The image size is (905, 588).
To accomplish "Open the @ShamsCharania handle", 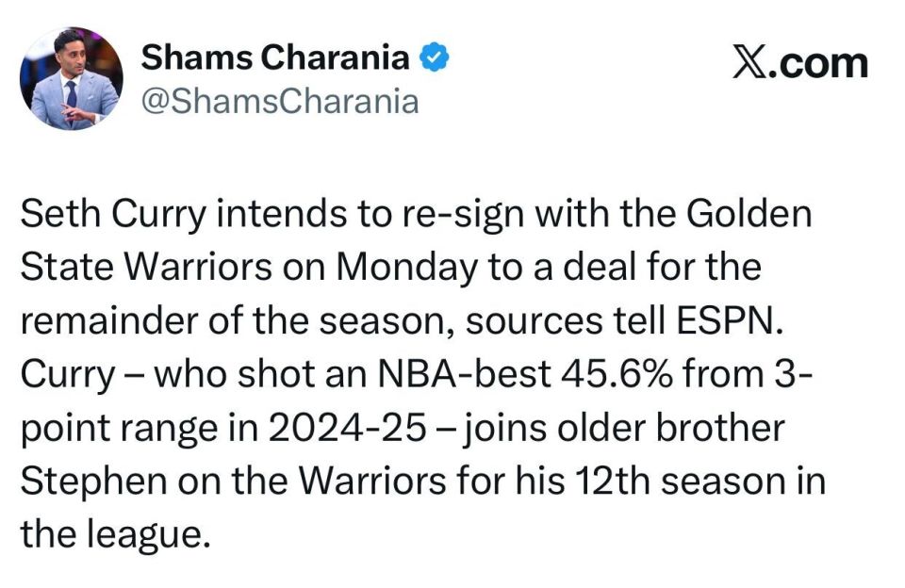I will click(279, 100).
